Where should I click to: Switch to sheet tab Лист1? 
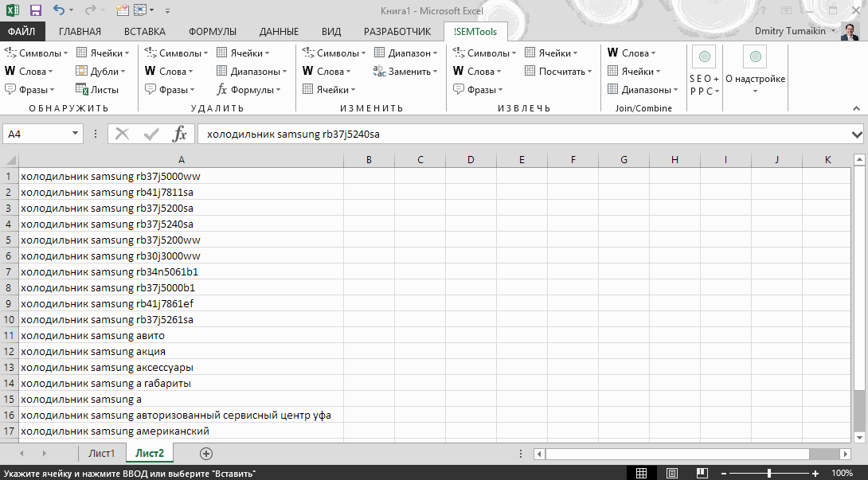tap(101, 454)
